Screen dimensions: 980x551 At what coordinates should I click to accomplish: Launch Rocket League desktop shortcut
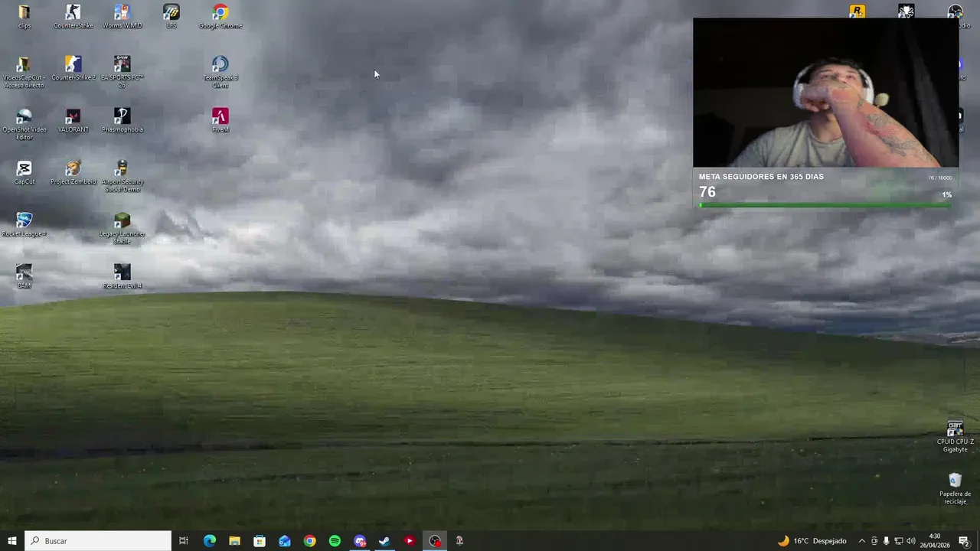pyautogui.click(x=24, y=225)
